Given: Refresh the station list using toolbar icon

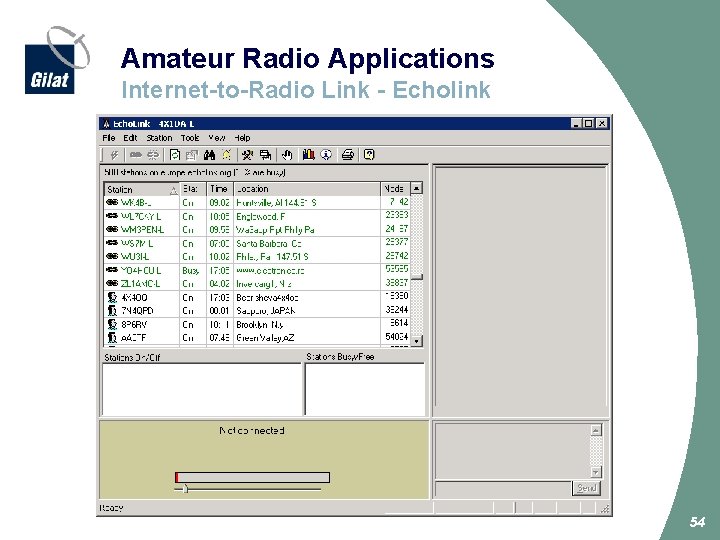Looking at the screenshot, I should (x=174, y=155).
